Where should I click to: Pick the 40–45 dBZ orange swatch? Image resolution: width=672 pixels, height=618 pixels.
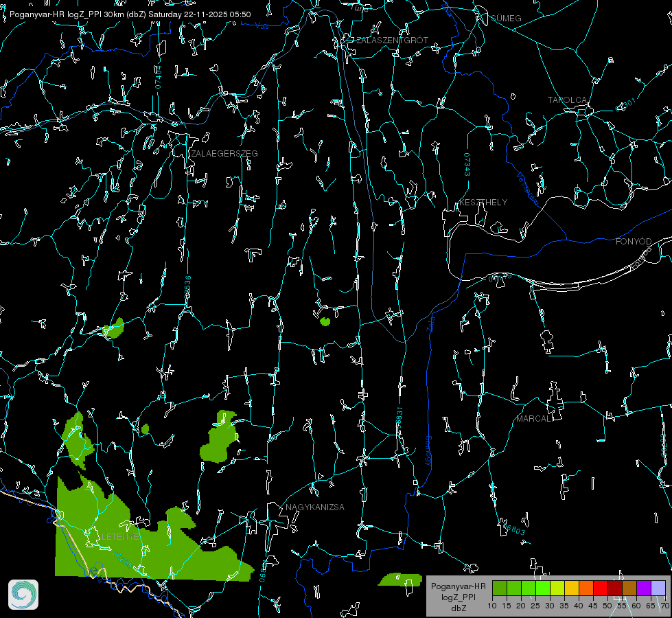click(x=586, y=588)
